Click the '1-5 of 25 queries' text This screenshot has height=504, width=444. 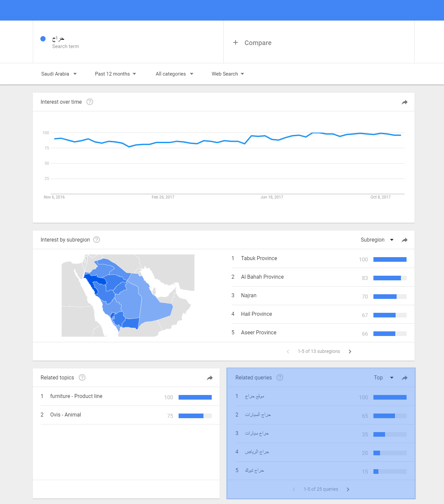(x=321, y=489)
